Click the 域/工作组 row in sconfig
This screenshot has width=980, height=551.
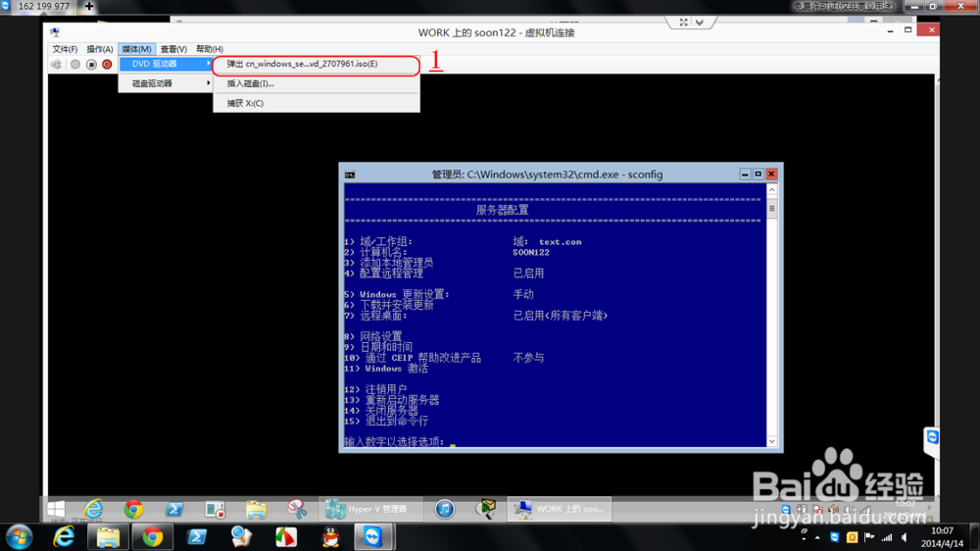pyautogui.click(x=463, y=242)
